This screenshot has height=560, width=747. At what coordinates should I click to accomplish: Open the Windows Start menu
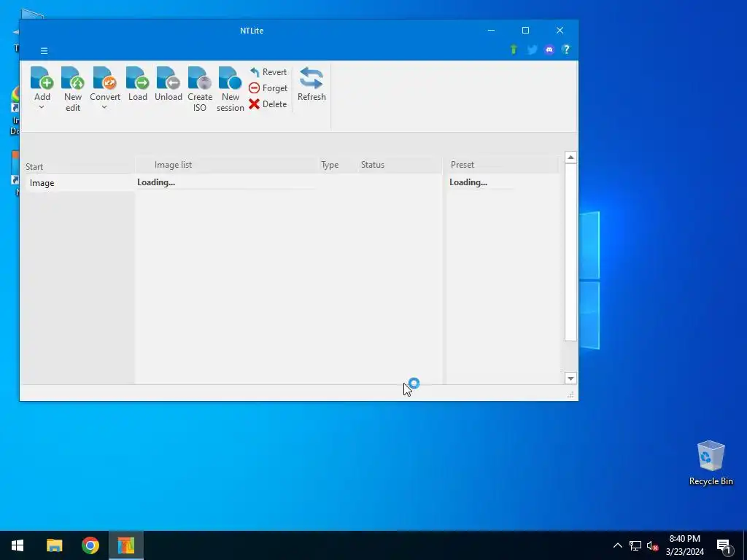tap(18, 545)
